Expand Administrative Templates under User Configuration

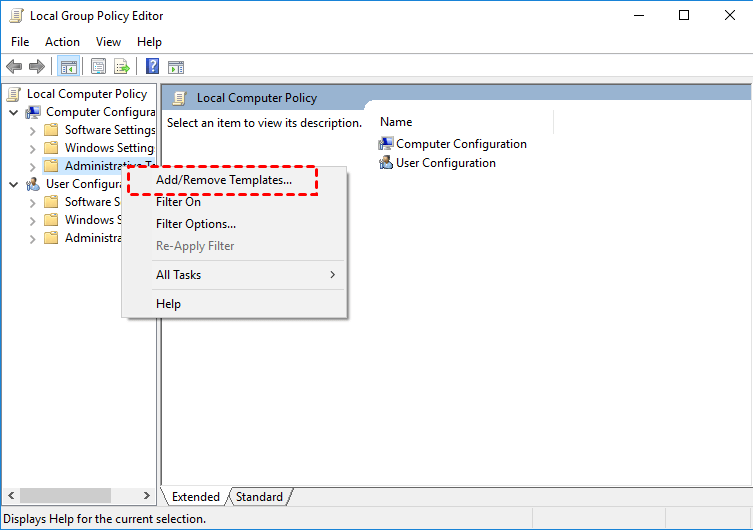(x=32, y=239)
